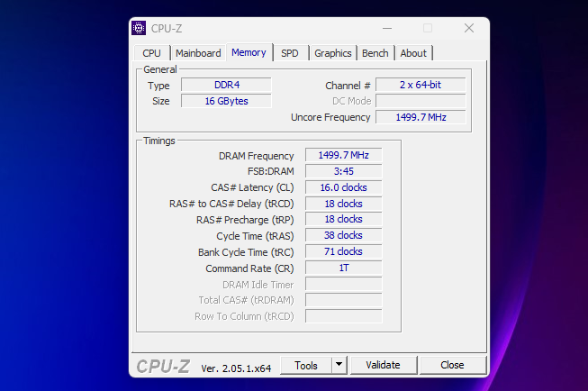Select the DDR4 type field
588x391 pixels.
click(227, 85)
